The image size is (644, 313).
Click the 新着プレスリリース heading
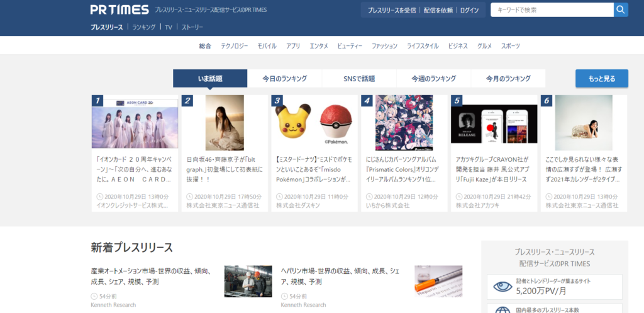132,248
